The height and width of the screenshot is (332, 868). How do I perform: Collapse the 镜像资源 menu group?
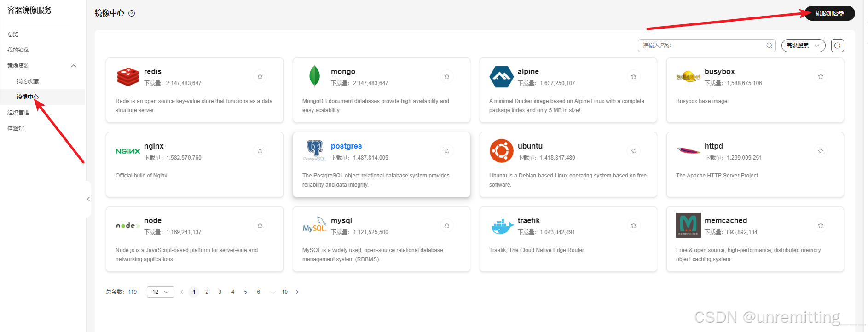(x=74, y=66)
